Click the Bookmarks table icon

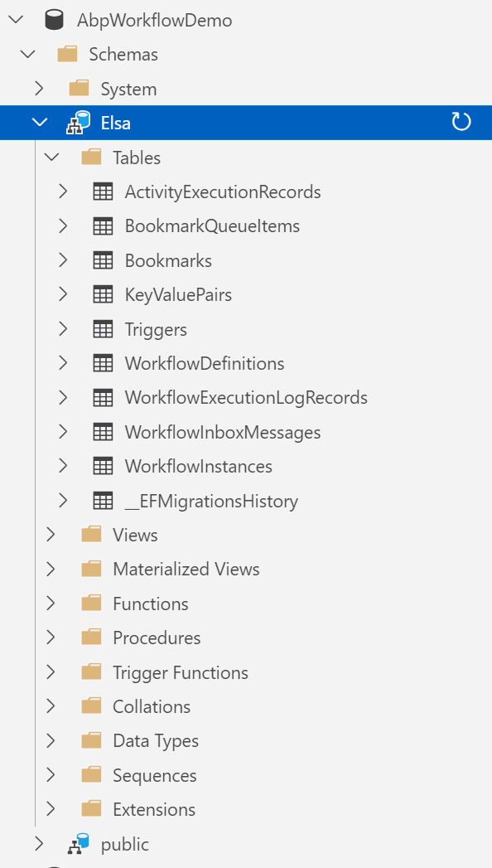[104, 260]
